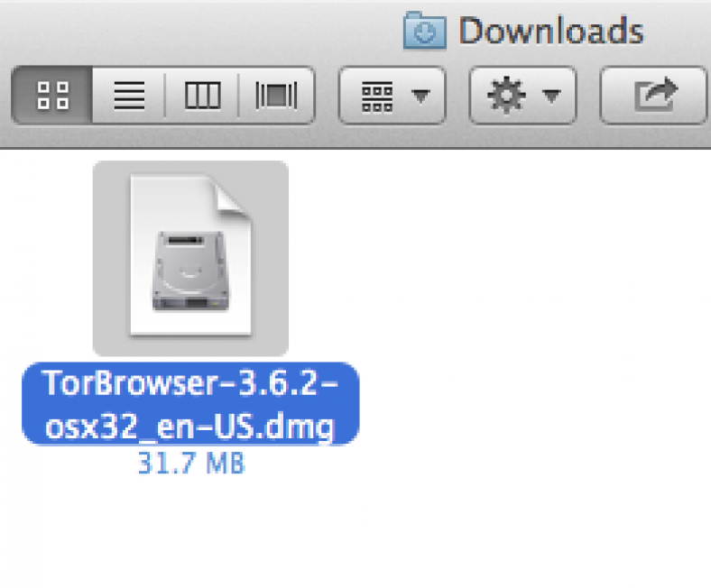The width and height of the screenshot is (711, 588).
Task: Switch to Cover Flow view
Action: [277, 96]
